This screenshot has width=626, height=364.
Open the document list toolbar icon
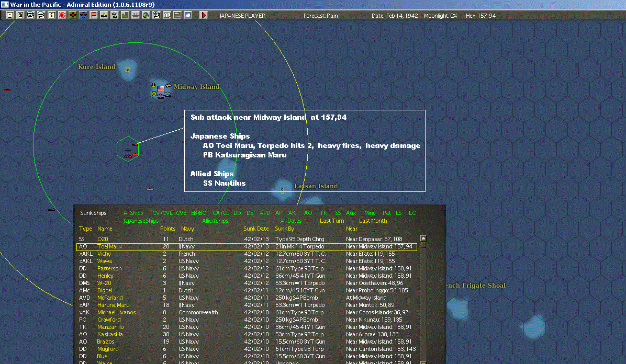20,15
